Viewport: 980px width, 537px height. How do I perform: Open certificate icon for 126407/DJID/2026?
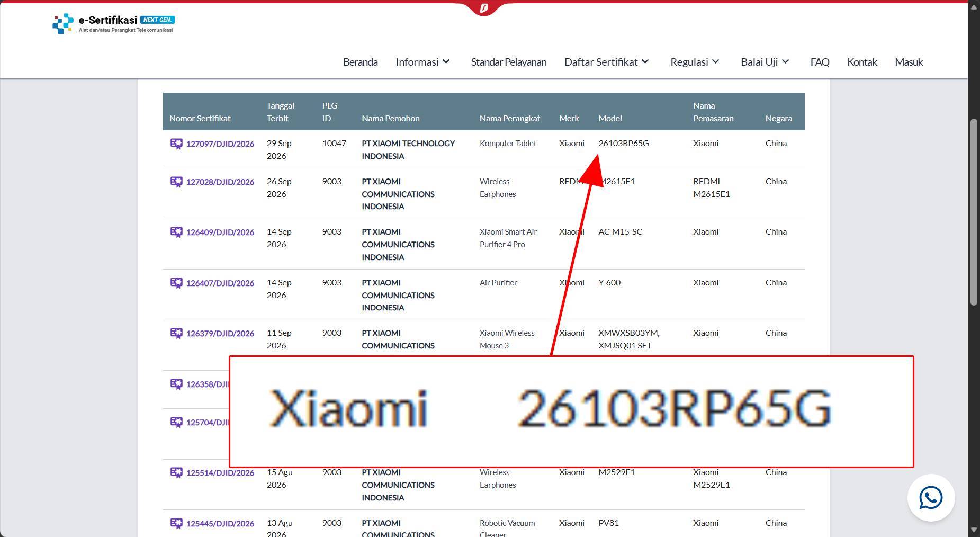click(x=176, y=283)
